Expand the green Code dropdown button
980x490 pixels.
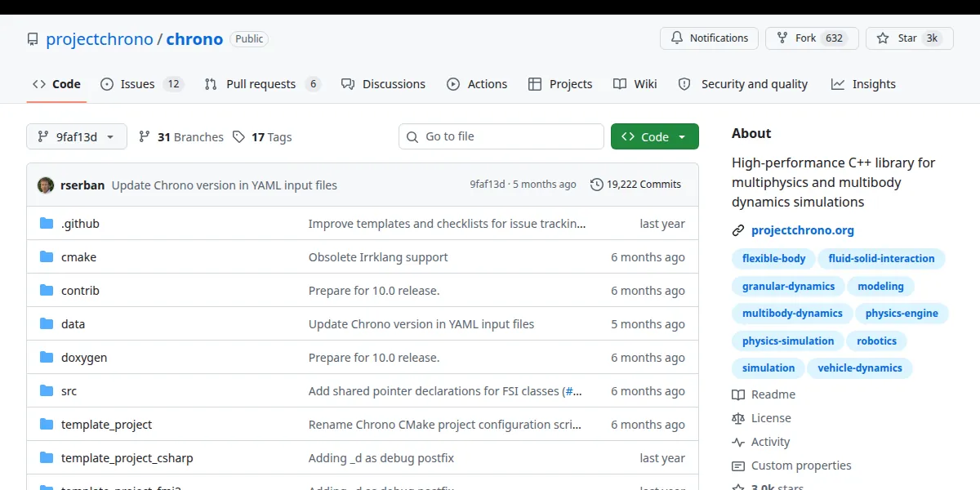(x=655, y=137)
